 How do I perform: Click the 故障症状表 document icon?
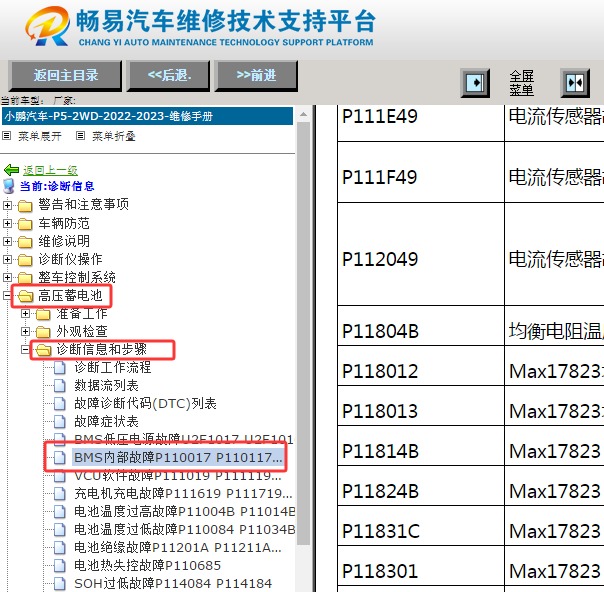click(x=60, y=421)
